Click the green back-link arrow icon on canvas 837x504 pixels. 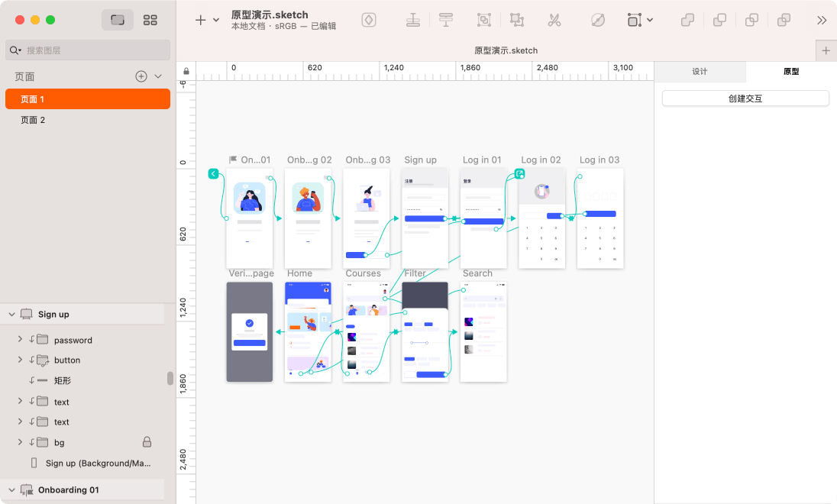click(x=214, y=173)
